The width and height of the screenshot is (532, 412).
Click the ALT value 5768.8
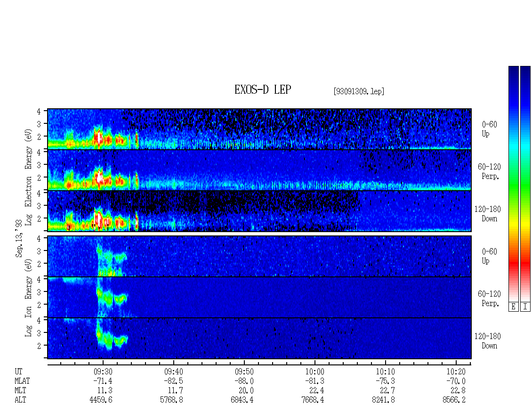(x=172, y=400)
